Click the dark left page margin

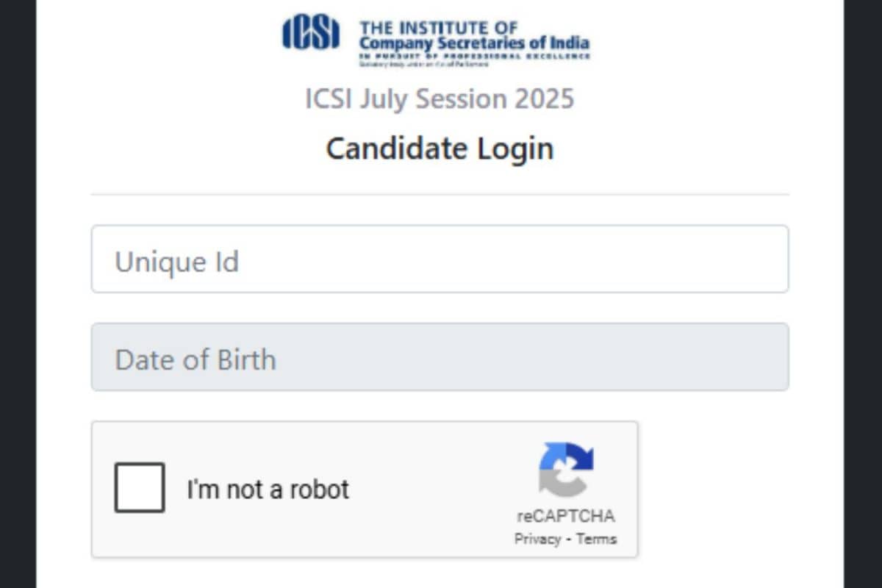[18, 294]
